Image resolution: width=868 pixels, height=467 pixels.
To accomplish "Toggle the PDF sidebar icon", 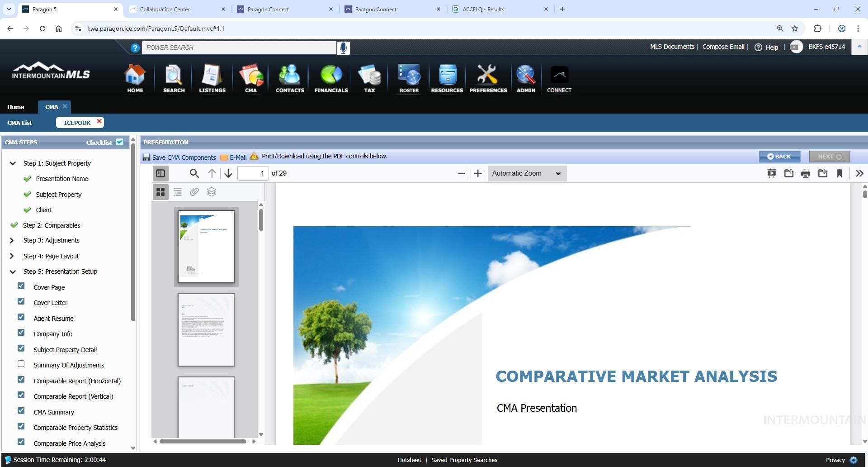I will (160, 173).
